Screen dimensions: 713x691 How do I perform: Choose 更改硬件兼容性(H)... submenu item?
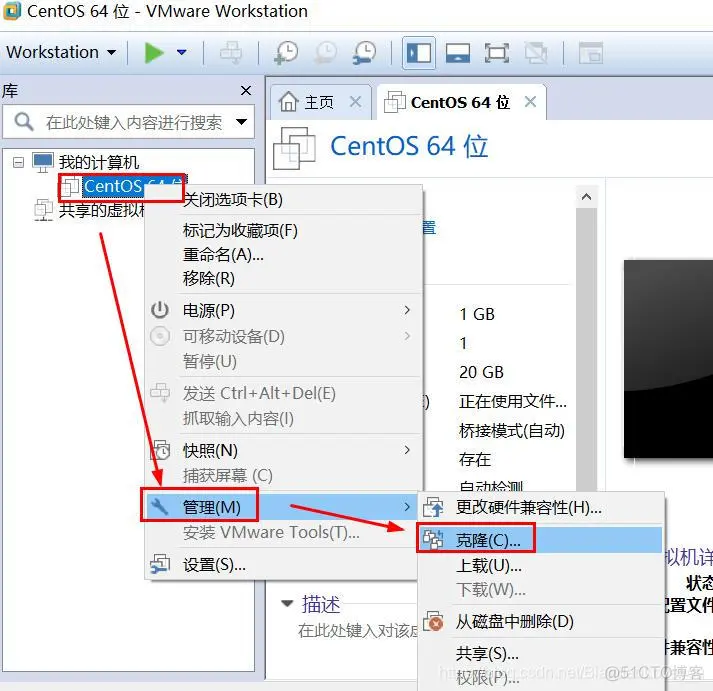coord(541,507)
